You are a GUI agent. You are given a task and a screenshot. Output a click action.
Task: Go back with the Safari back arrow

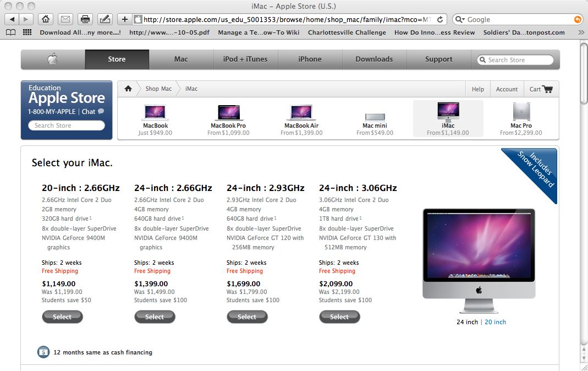pyautogui.click(x=12, y=19)
